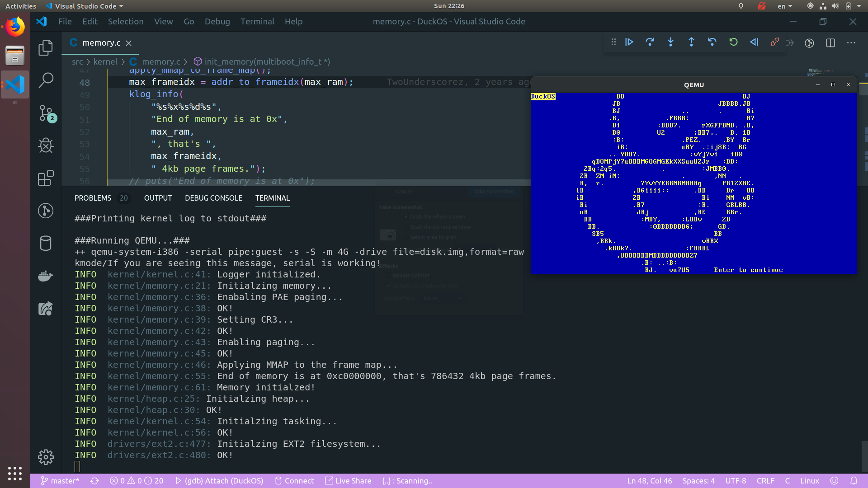
Task: Open the Extensions view icon
Action: [x=46, y=178]
